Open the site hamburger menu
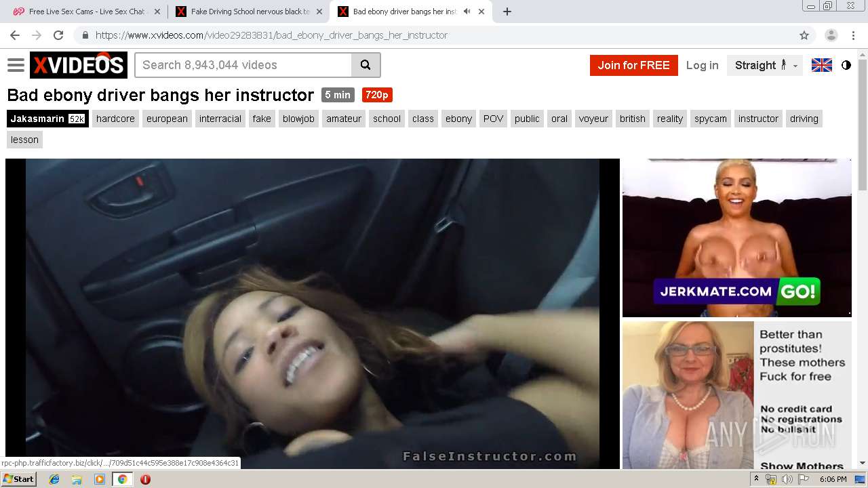This screenshot has width=868, height=488. coord(16,65)
